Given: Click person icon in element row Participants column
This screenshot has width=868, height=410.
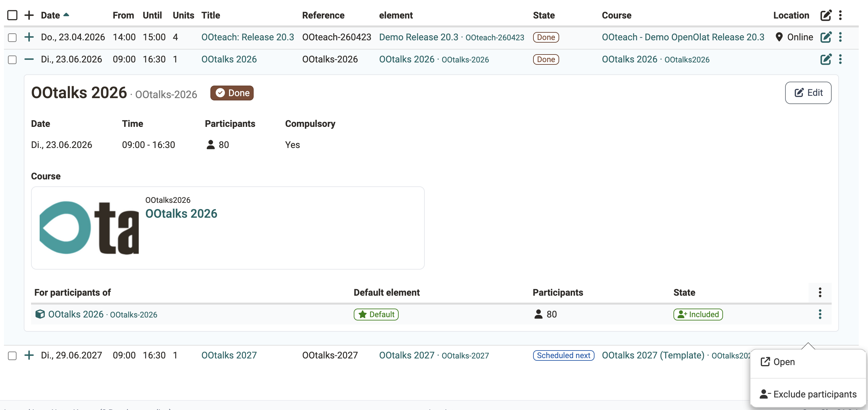Looking at the screenshot, I should pyautogui.click(x=538, y=314).
